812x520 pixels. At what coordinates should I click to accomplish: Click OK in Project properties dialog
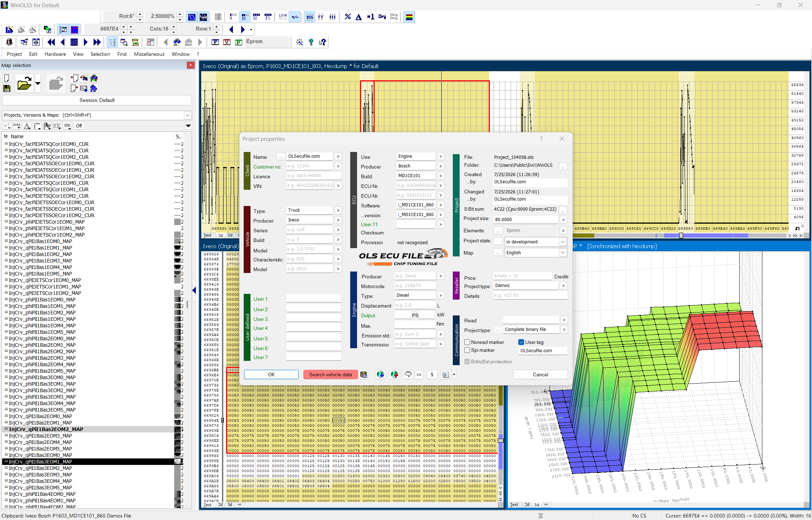[x=271, y=375]
